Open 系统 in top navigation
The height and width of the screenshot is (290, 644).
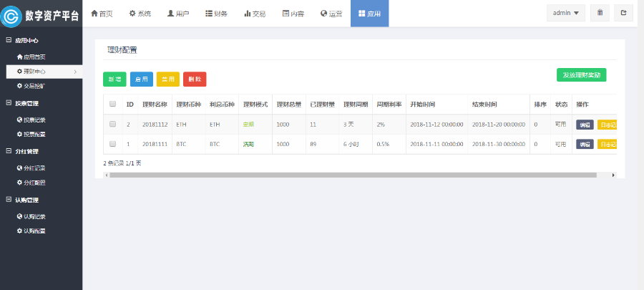140,14
